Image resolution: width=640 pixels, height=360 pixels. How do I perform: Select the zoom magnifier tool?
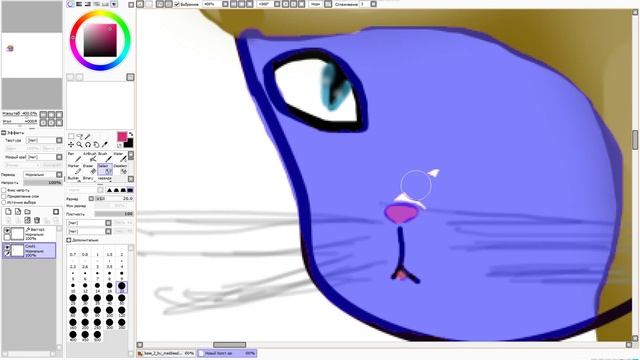[x=80, y=144]
